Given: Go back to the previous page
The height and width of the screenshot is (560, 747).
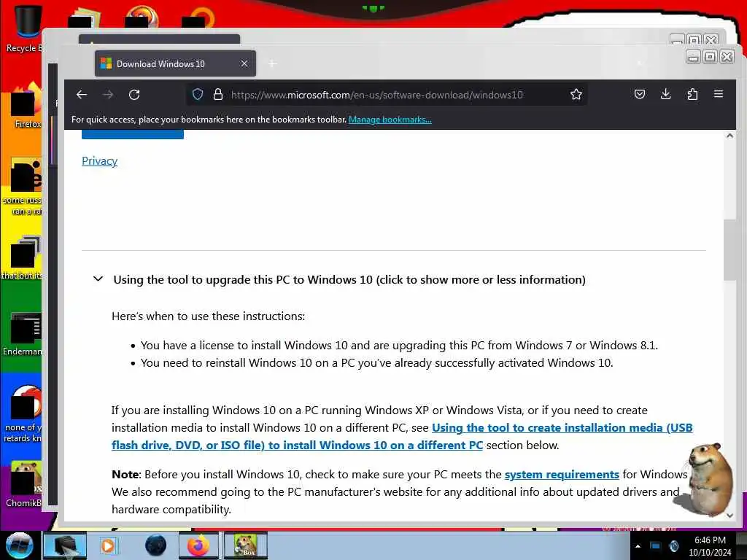Looking at the screenshot, I should click(x=82, y=95).
